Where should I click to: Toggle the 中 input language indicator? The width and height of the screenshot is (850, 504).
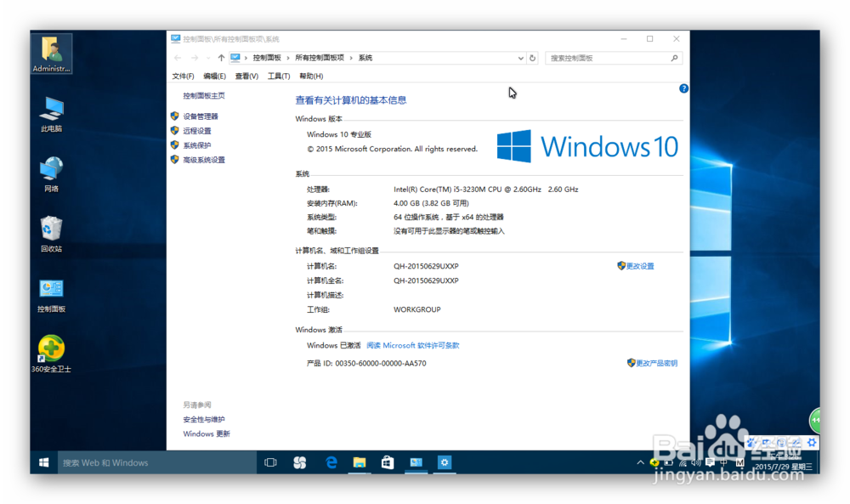pyautogui.click(x=723, y=463)
